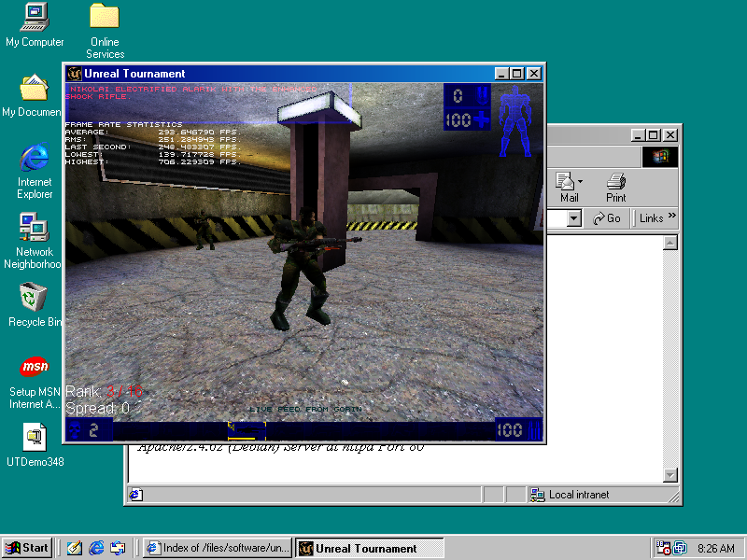Open the Recycle Bin
The width and height of the screenshot is (747, 560).
[35, 305]
